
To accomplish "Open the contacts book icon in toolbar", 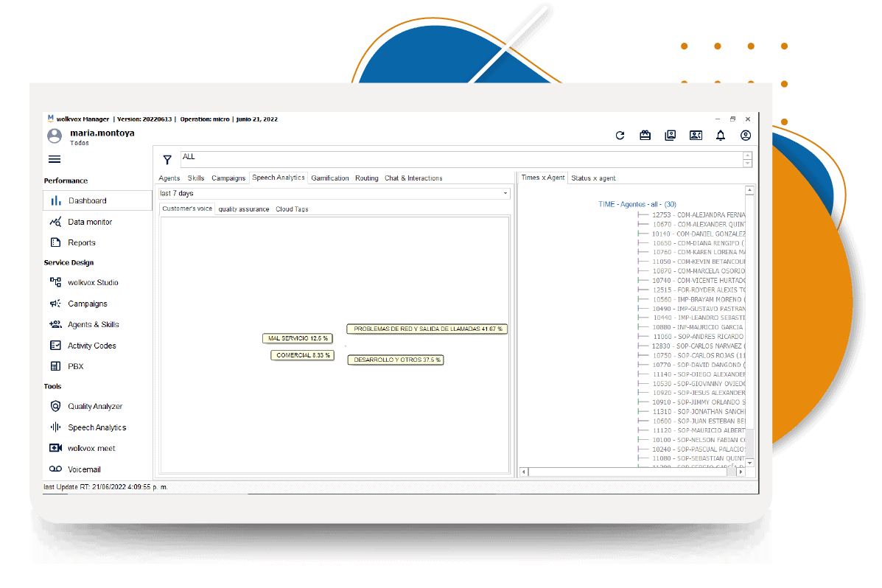I will (670, 136).
